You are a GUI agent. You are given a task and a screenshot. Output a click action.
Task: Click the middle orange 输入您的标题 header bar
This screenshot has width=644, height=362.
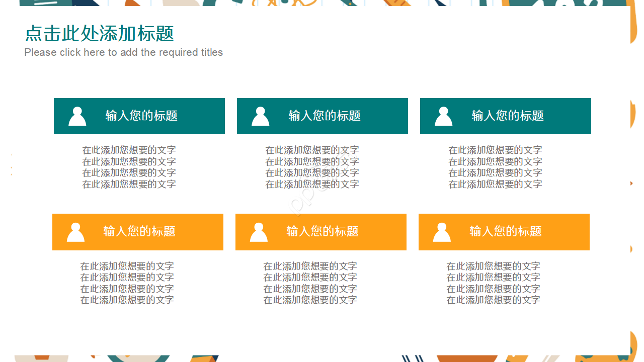(x=320, y=232)
